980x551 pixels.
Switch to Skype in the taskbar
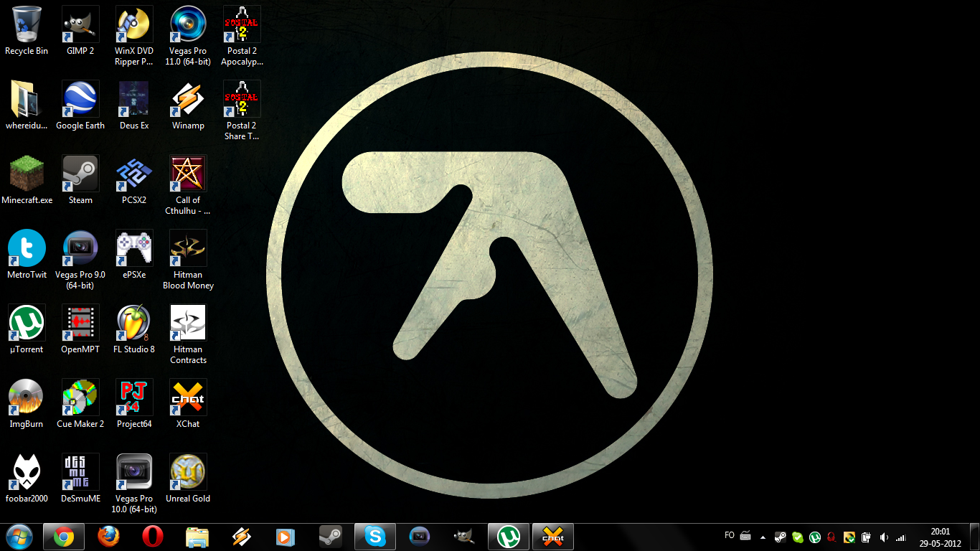click(375, 537)
